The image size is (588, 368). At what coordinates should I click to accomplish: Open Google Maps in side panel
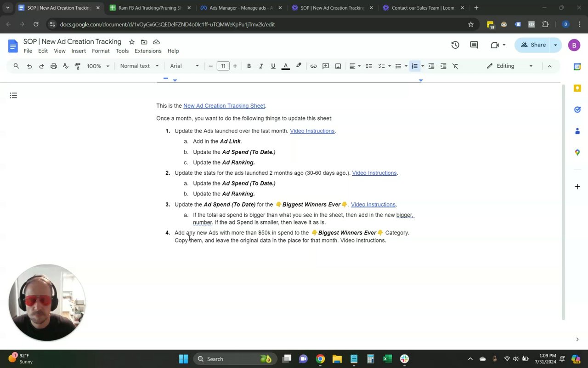[x=577, y=152]
